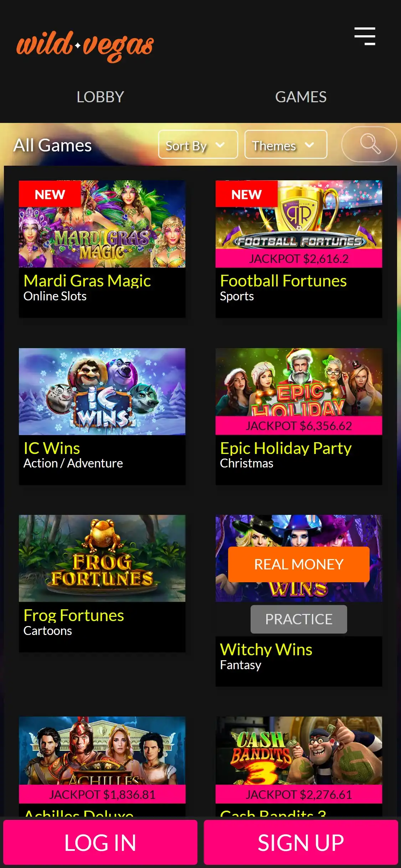The width and height of the screenshot is (401, 868).
Task: Switch to the GAMES tab
Action: [x=301, y=97]
